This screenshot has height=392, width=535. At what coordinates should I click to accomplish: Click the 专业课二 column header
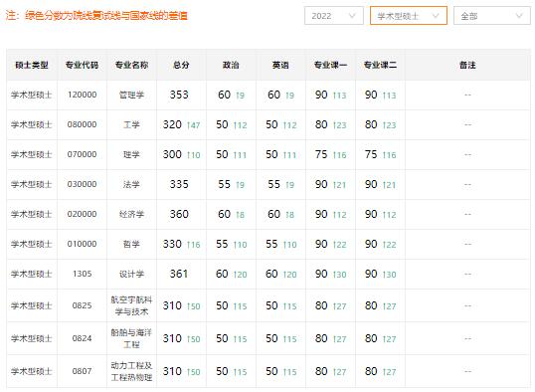pyautogui.click(x=380, y=65)
